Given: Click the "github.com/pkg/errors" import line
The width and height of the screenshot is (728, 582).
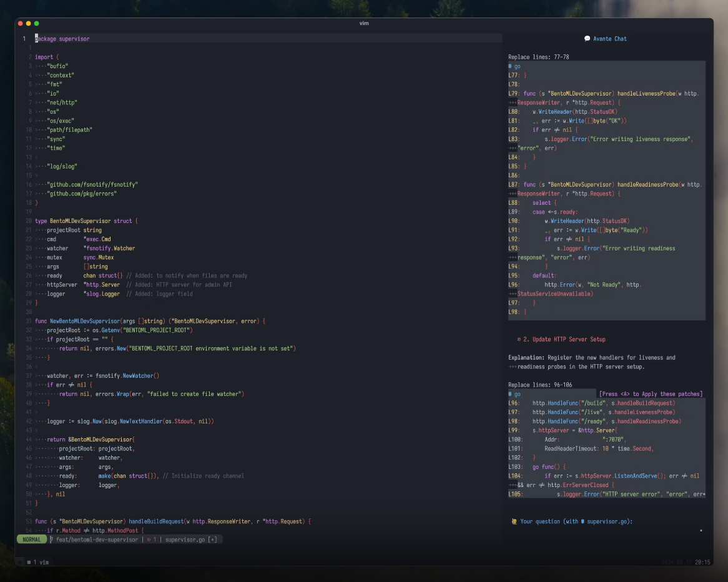Looking at the screenshot, I should pyautogui.click(x=82, y=194).
